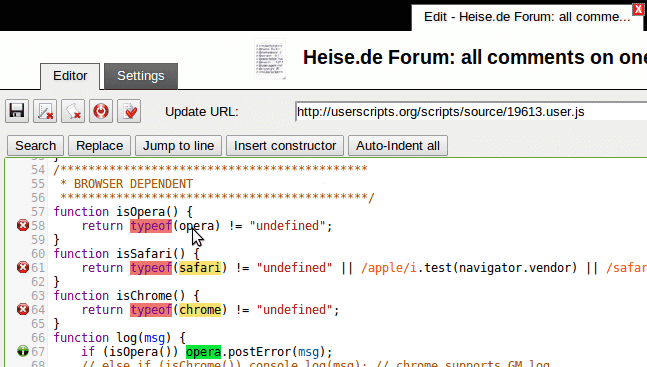Click into the Update URL input field
The width and height of the screenshot is (647, 367).
point(471,112)
